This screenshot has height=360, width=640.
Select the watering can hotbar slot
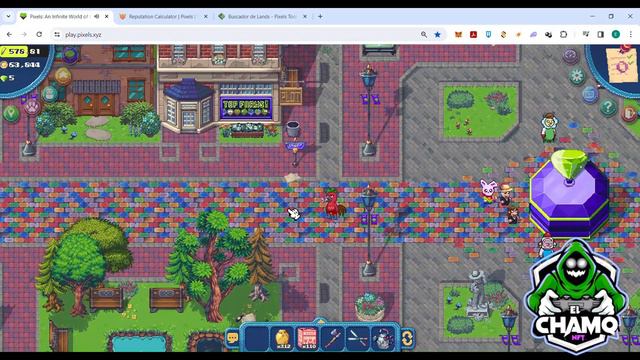383,338
